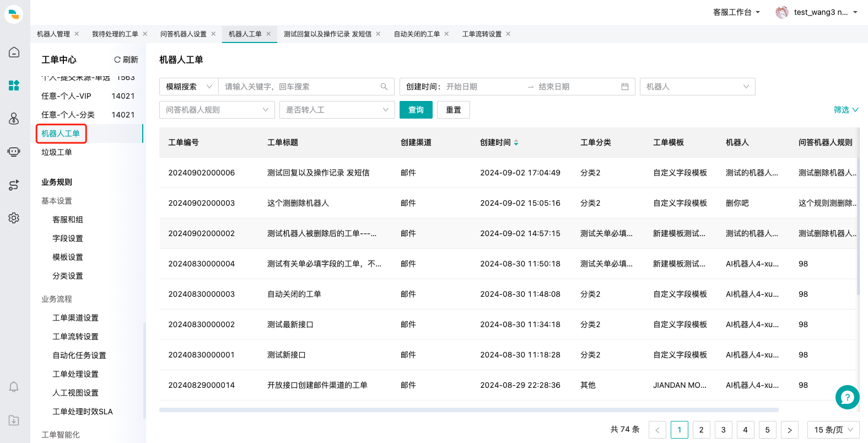Viewport: 868px width, 443px height.
Task: Open the notification bell icon
Action: click(x=14, y=387)
